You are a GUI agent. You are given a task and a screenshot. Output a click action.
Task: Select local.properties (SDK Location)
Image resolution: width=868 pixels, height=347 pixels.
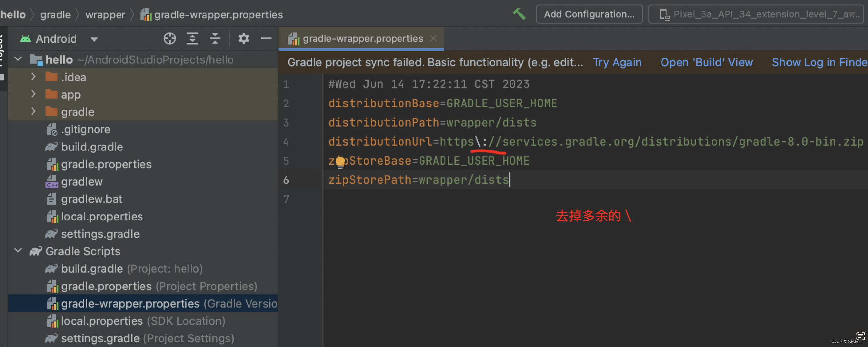point(143,321)
